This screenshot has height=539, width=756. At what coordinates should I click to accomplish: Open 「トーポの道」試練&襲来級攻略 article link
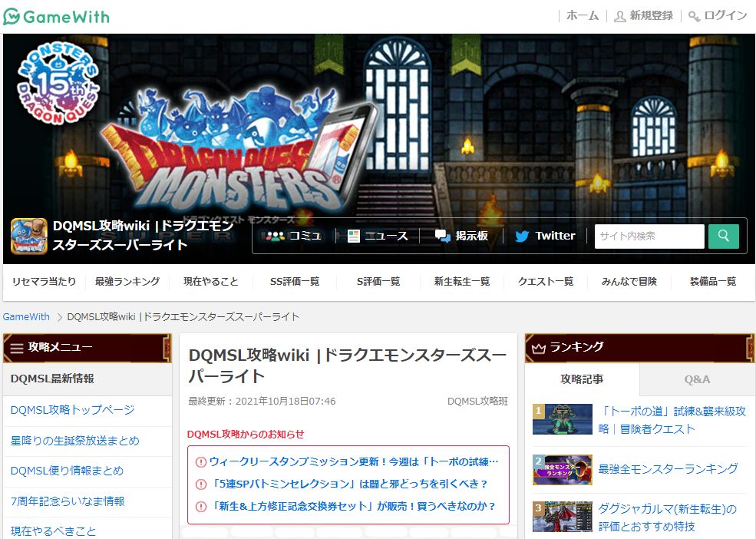coord(672,420)
